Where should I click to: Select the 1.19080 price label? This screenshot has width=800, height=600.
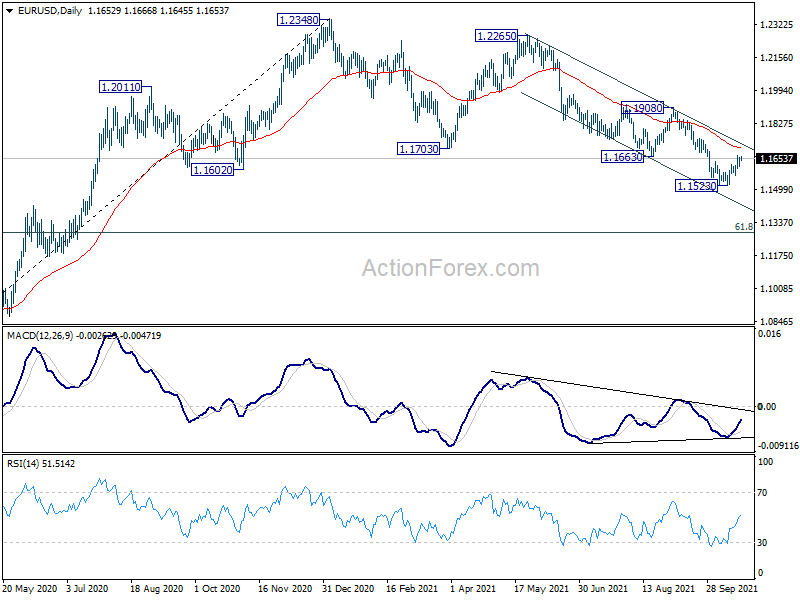pyautogui.click(x=642, y=108)
